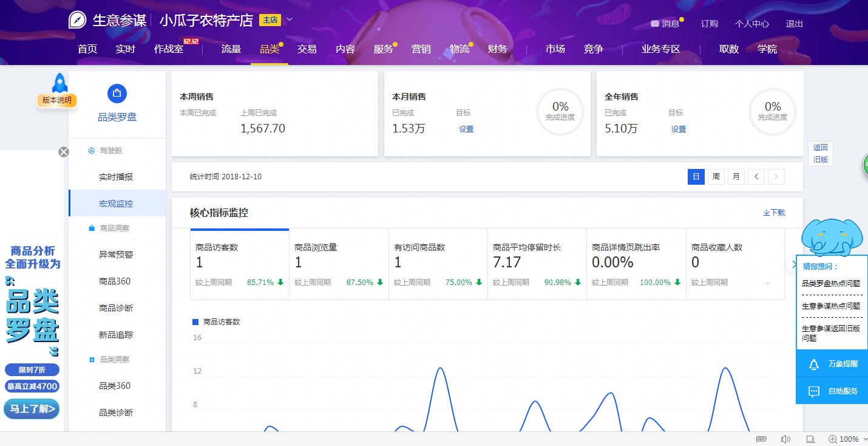Open the 交易 navigation tab
The height and width of the screenshot is (446, 868).
[x=307, y=49]
